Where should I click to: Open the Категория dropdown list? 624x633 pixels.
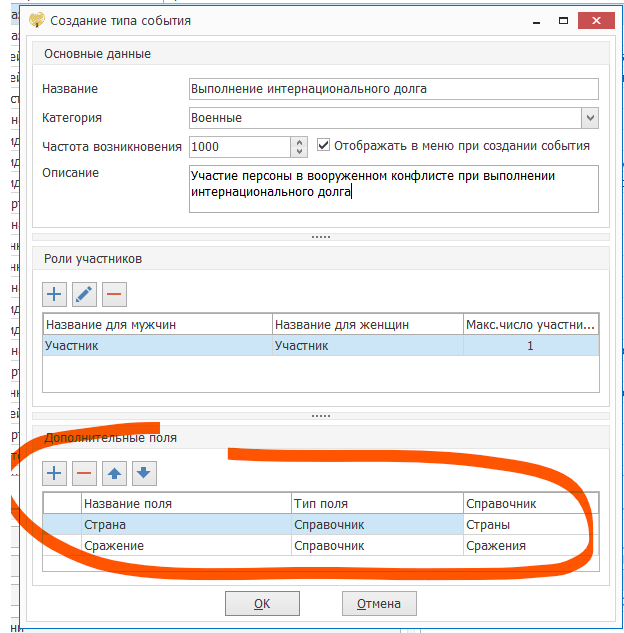(590, 118)
